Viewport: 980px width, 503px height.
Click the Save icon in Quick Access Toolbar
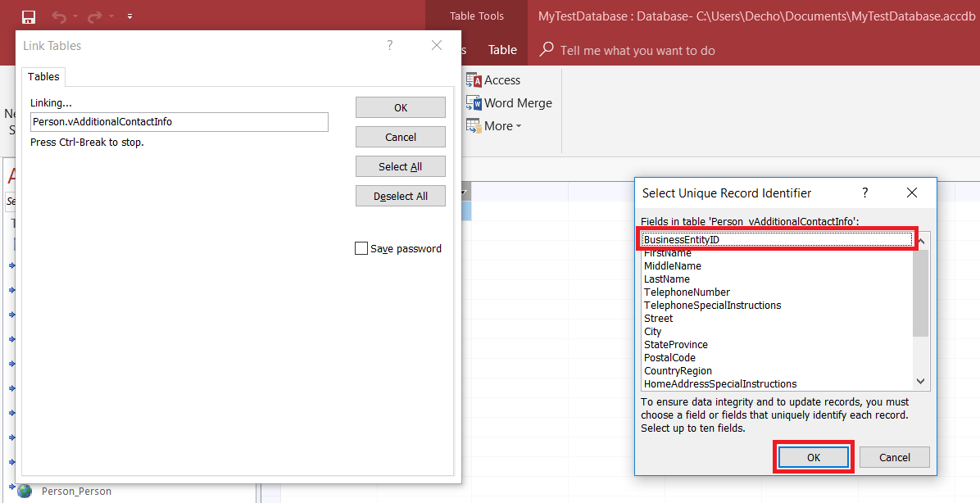29,16
